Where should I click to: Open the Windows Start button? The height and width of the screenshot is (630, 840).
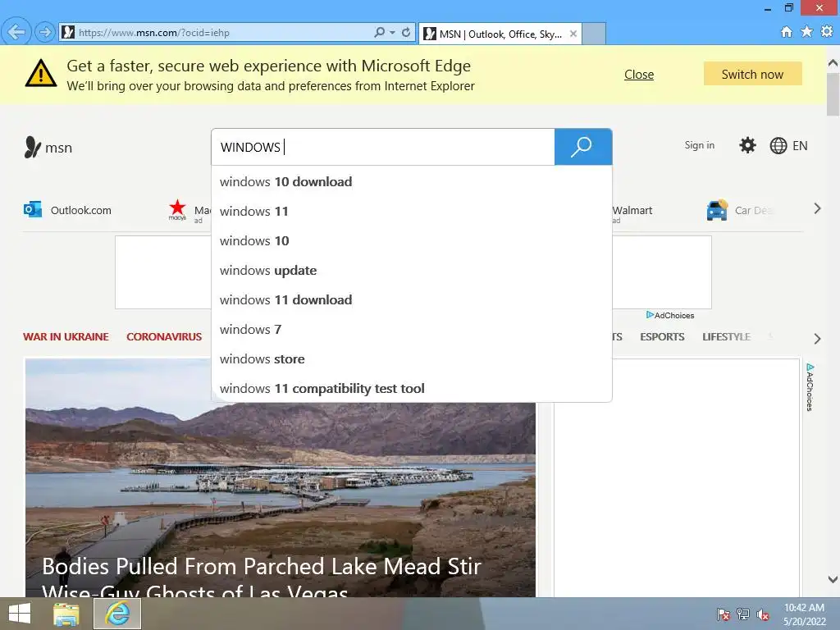(x=20, y=614)
